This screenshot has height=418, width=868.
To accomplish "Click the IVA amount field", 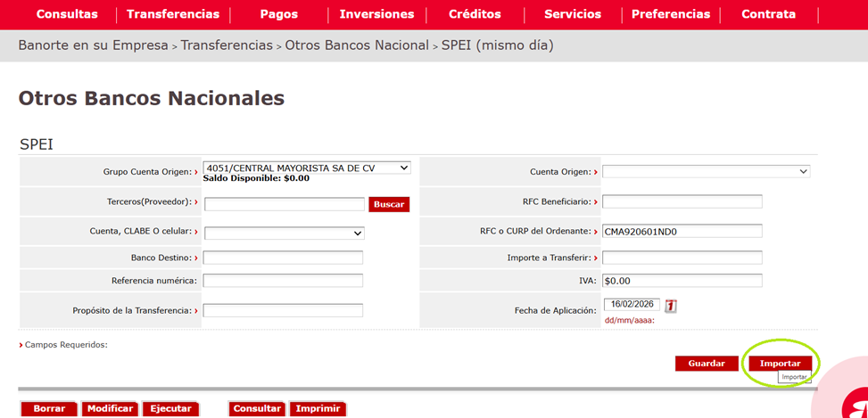I will [682, 281].
